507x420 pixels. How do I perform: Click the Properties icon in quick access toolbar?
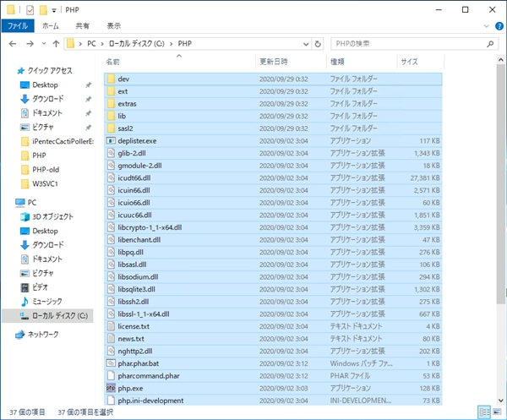click(x=30, y=10)
